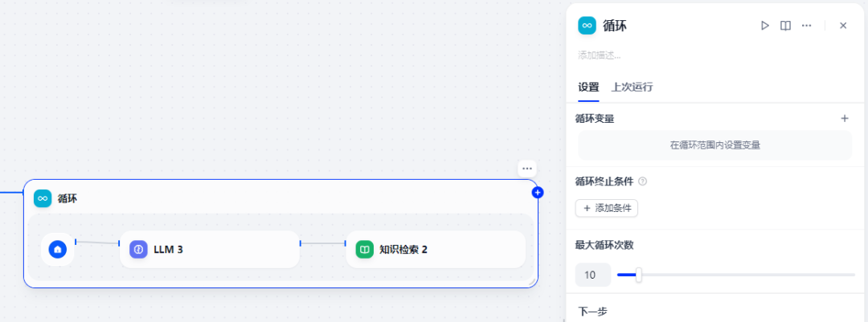Screen dimensions: 868x322
Task: Select the loop start home node
Action: (x=58, y=250)
